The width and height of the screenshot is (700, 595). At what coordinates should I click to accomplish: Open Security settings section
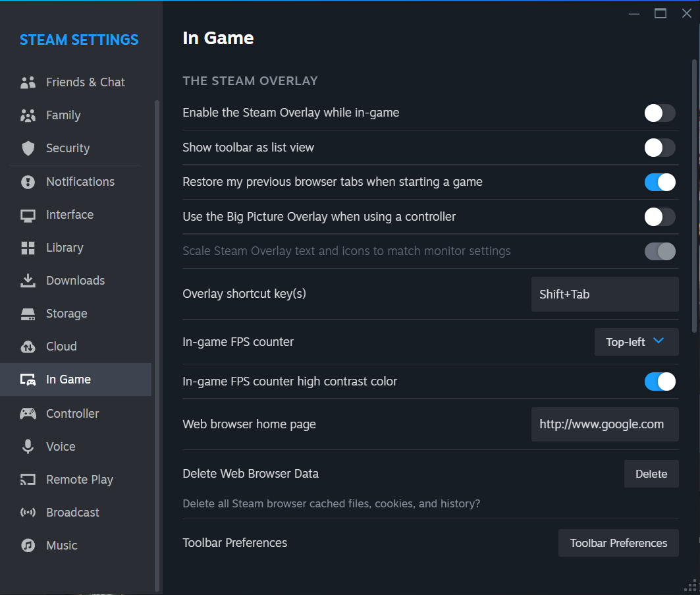coord(76,148)
